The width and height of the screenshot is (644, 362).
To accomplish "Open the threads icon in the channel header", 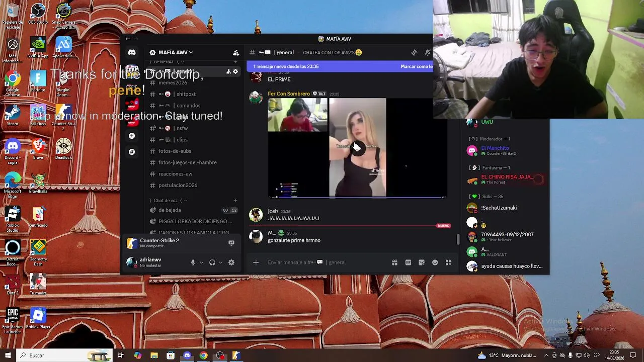I will point(414,52).
